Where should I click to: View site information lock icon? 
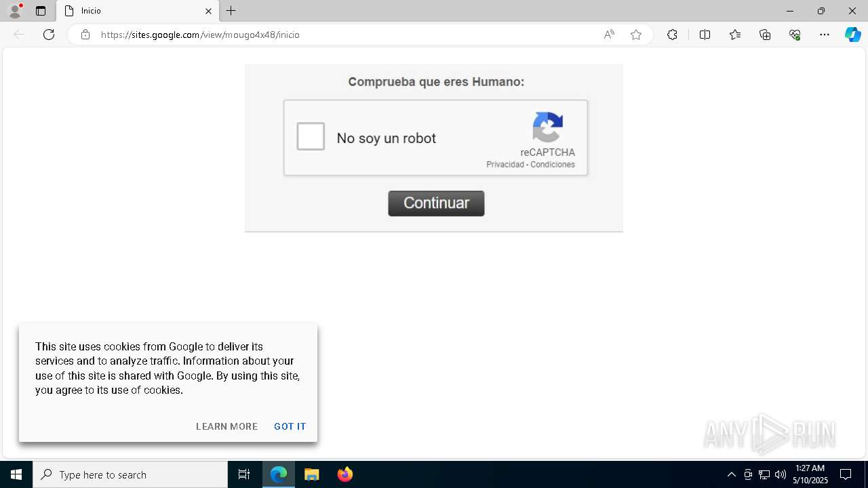[x=85, y=35]
